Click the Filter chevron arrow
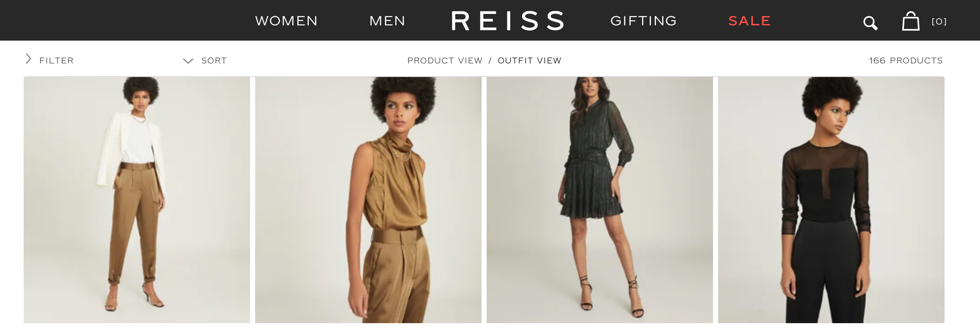This screenshot has width=980, height=335. click(x=28, y=59)
